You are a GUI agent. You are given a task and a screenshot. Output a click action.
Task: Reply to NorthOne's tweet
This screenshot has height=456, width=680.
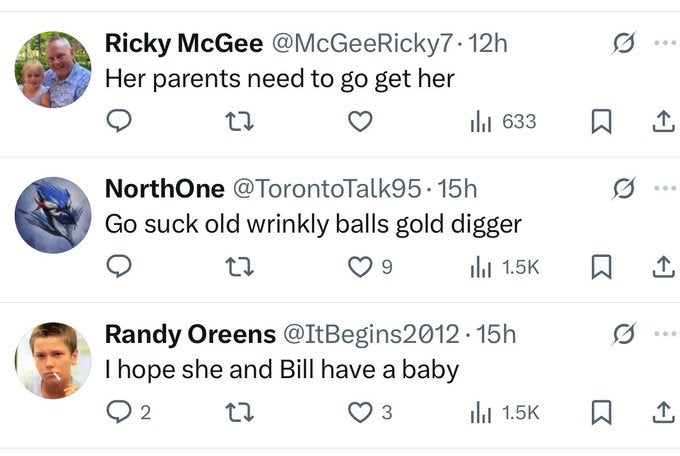pyautogui.click(x=119, y=267)
